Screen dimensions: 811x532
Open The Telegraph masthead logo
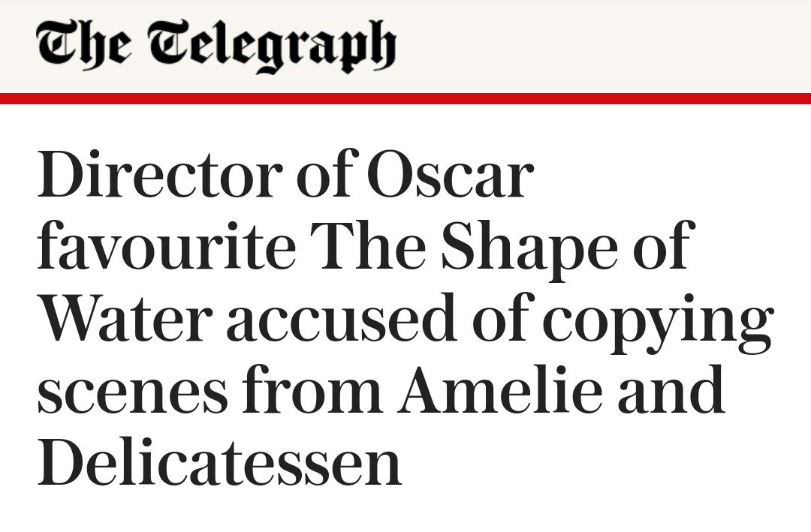click(x=216, y=45)
